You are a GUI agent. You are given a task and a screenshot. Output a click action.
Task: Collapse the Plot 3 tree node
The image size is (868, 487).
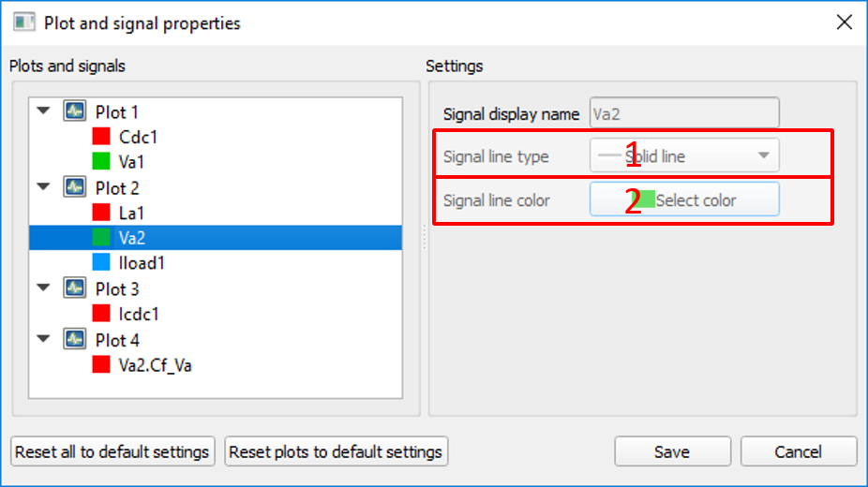[43, 288]
